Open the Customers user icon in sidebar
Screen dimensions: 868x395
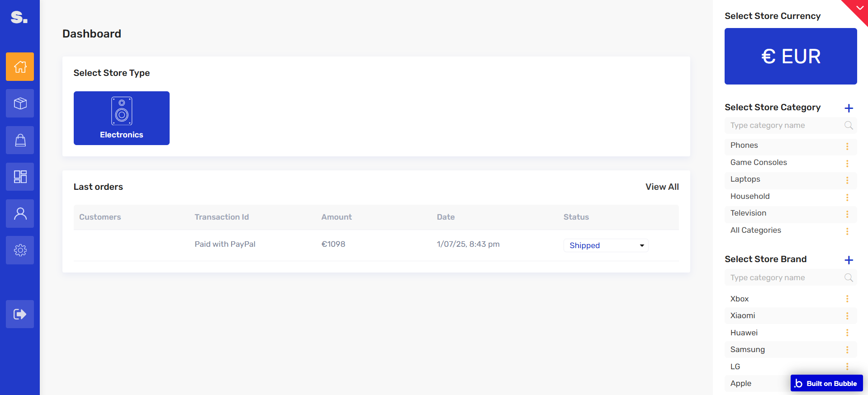pos(20,213)
